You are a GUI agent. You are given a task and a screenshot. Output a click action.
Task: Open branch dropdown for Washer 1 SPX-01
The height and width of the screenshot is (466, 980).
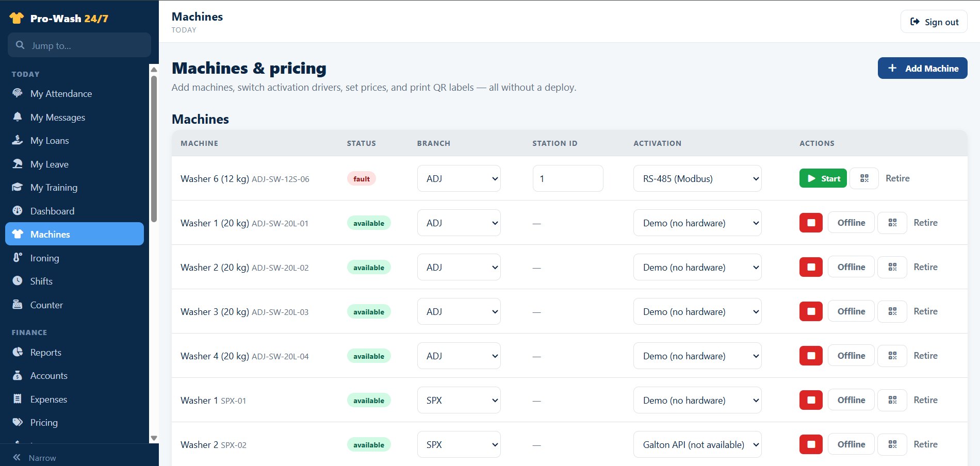click(459, 400)
